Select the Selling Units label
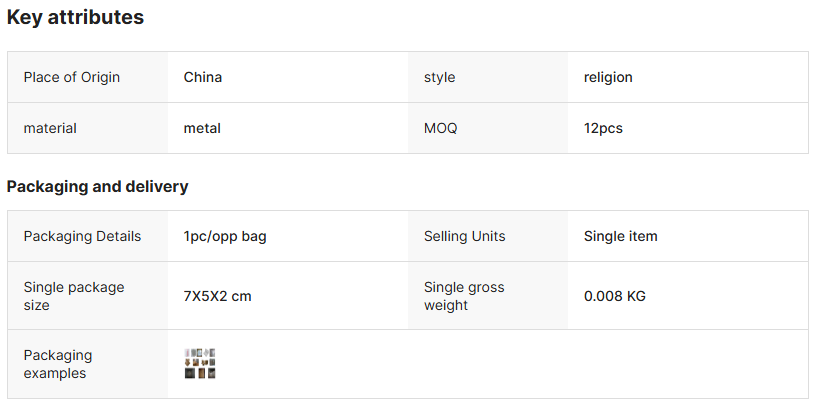 pos(465,236)
